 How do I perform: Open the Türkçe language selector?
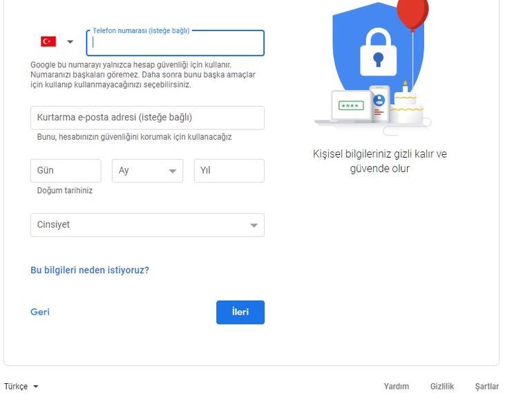pyautogui.click(x=21, y=387)
